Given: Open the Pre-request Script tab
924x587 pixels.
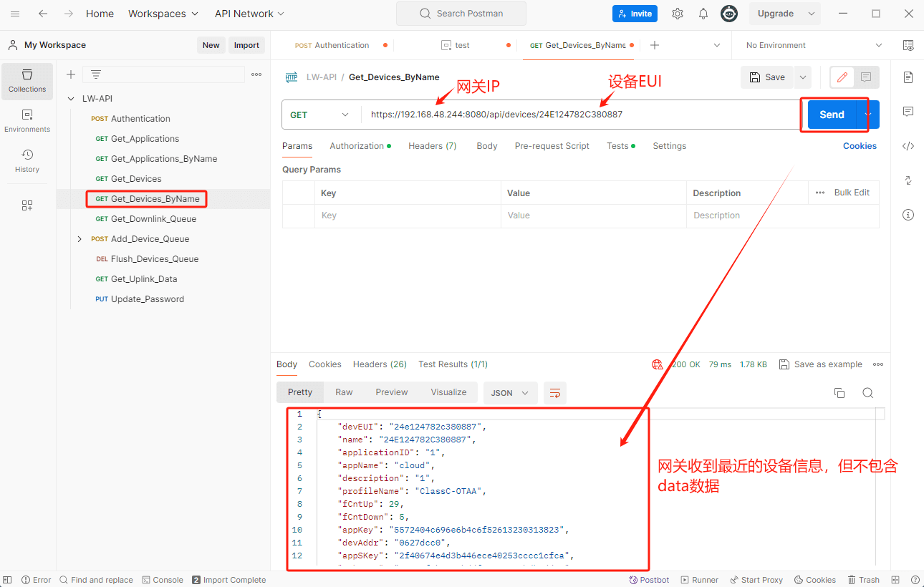Looking at the screenshot, I should (x=552, y=146).
